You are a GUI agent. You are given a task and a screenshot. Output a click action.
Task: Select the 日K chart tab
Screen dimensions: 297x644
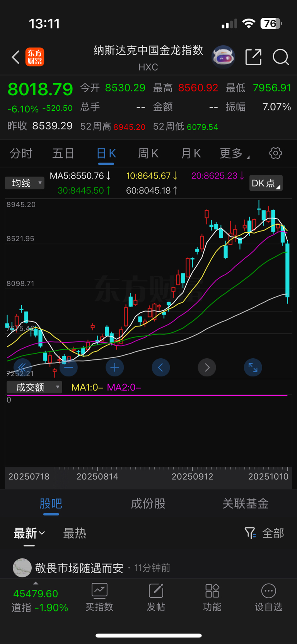pyautogui.click(x=106, y=153)
